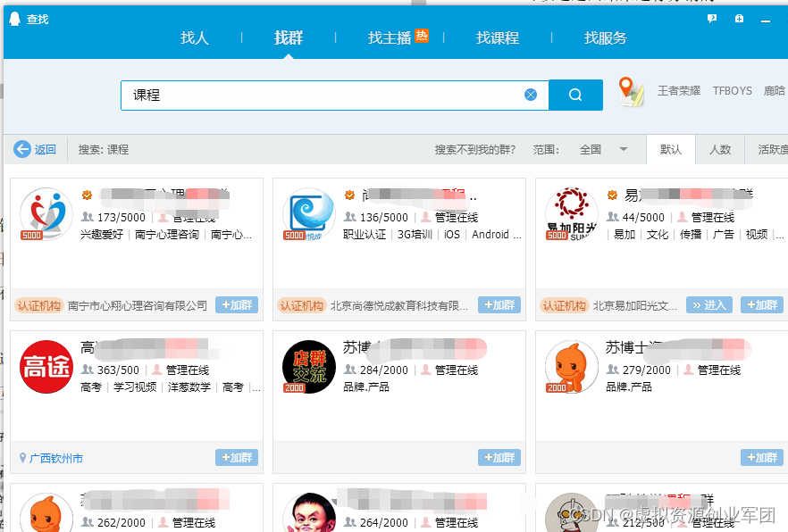Click the 44/5000 member count
Screen dimensions: 788x532
[643, 217]
